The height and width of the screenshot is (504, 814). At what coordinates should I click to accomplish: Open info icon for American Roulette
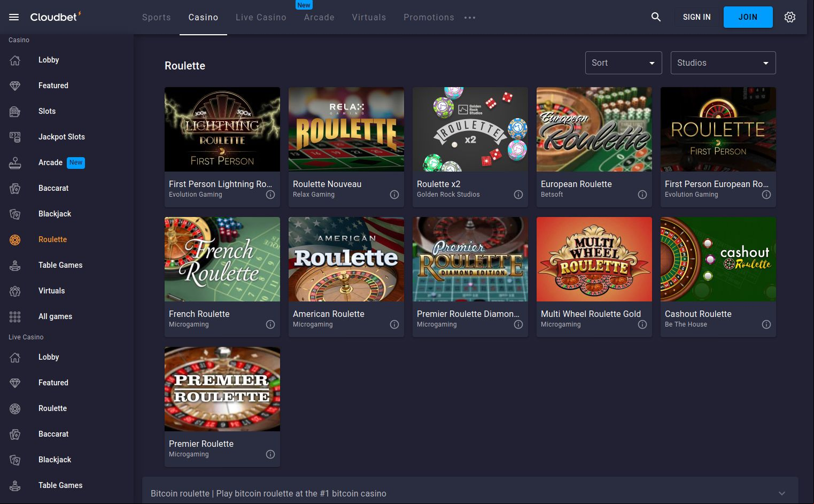394,324
